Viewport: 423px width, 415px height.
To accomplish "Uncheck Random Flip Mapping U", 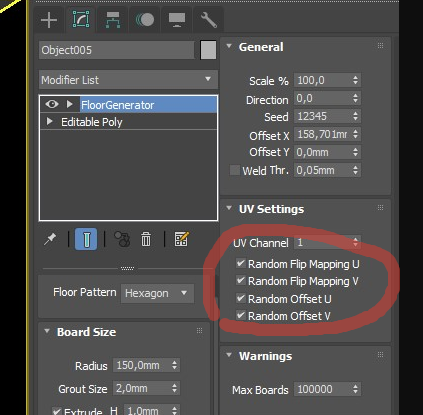I will click(241, 263).
